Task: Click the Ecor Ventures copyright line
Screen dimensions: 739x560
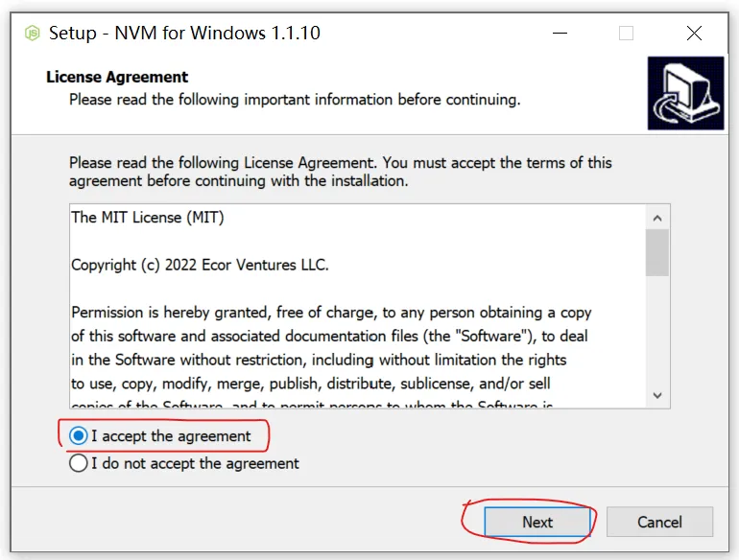Action: tap(200, 265)
